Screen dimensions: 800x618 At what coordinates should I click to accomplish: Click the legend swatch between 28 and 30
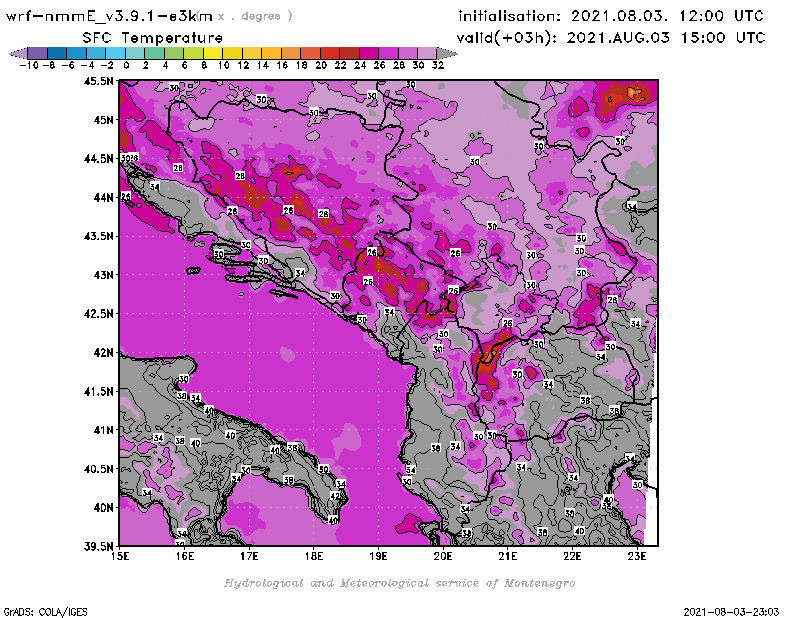point(408,54)
